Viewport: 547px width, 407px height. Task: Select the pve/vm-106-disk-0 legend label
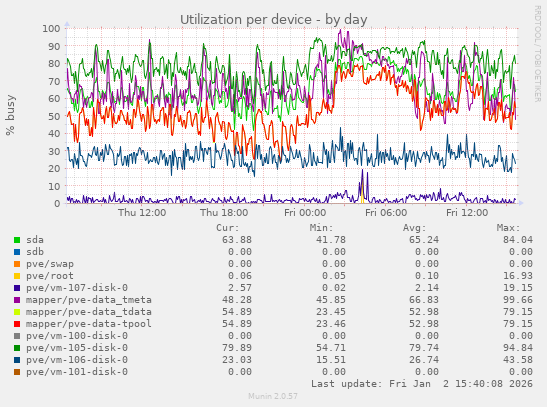[77, 360]
